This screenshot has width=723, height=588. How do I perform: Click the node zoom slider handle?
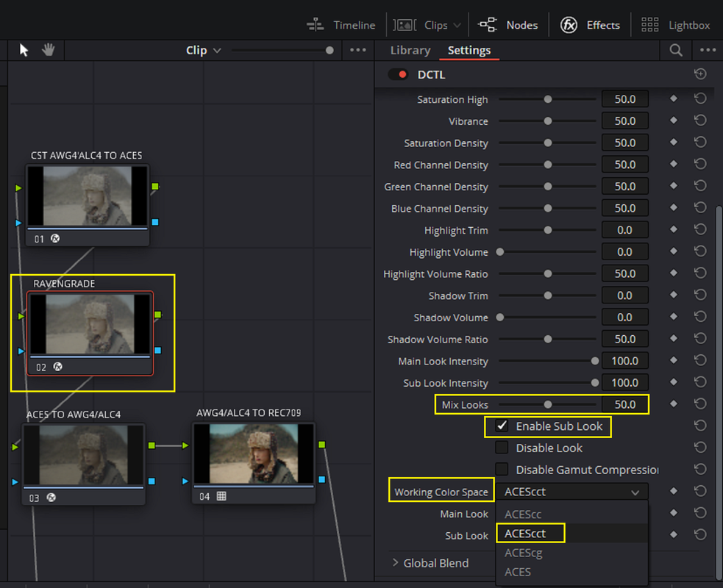pos(330,50)
